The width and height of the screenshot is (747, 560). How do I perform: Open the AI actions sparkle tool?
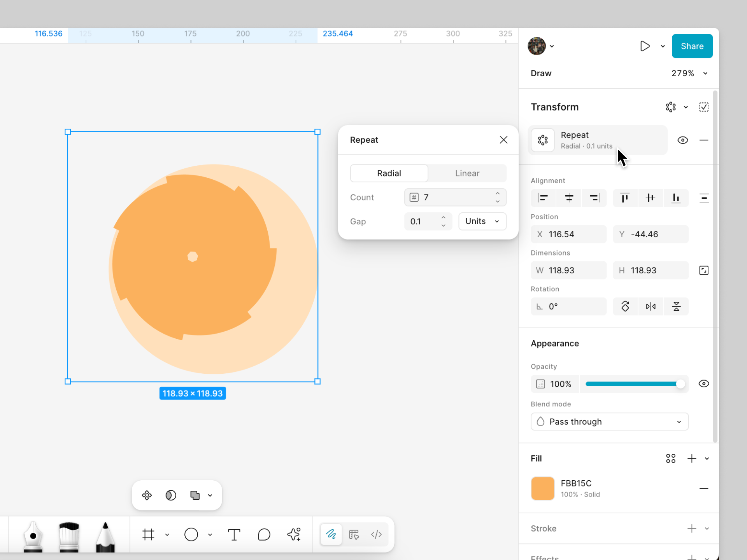coord(294,534)
